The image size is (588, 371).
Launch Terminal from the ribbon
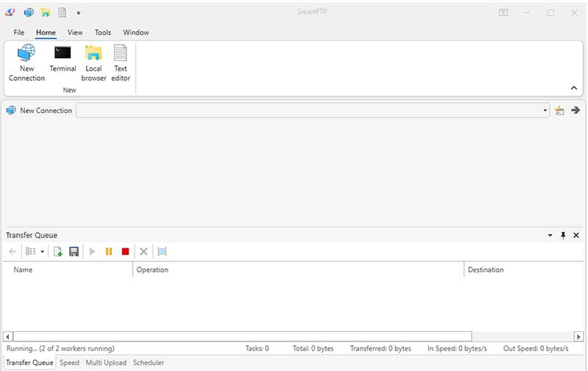(x=62, y=59)
